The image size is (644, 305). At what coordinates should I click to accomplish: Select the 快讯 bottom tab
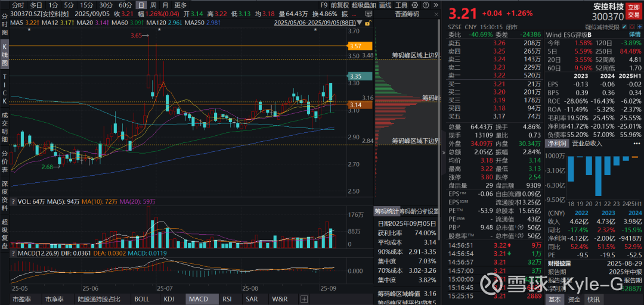[x=593, y=299]
